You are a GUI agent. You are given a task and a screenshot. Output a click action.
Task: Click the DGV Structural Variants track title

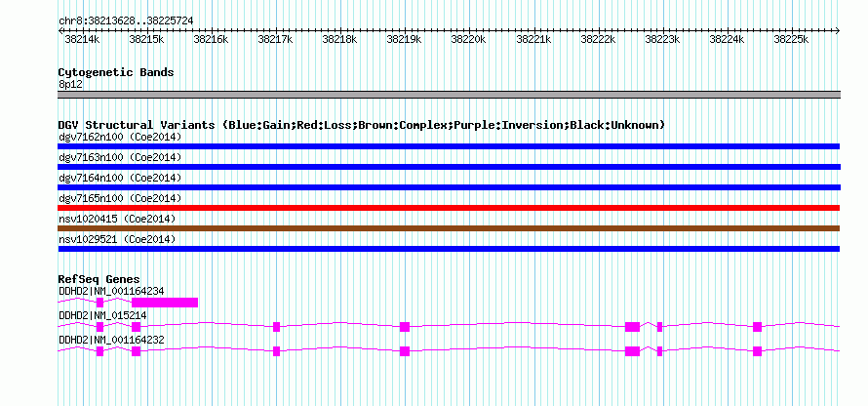pyautogui.click(x=362, y=125)
